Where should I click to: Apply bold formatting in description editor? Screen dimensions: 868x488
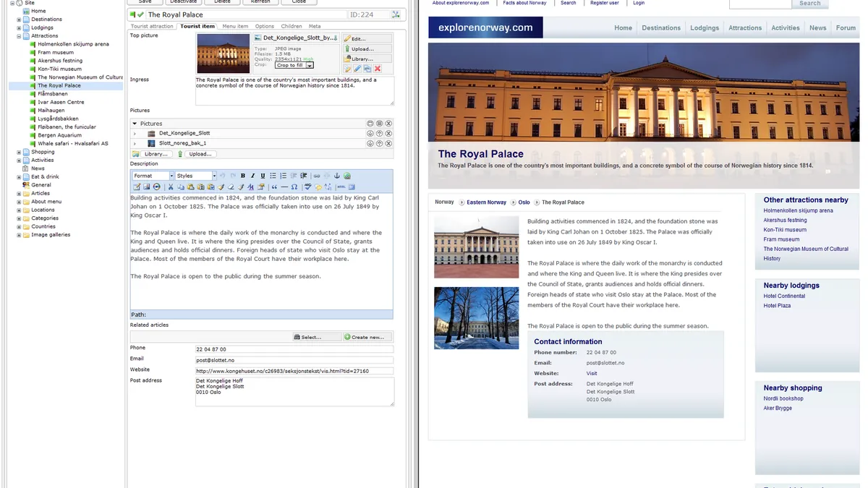[242, 176]
